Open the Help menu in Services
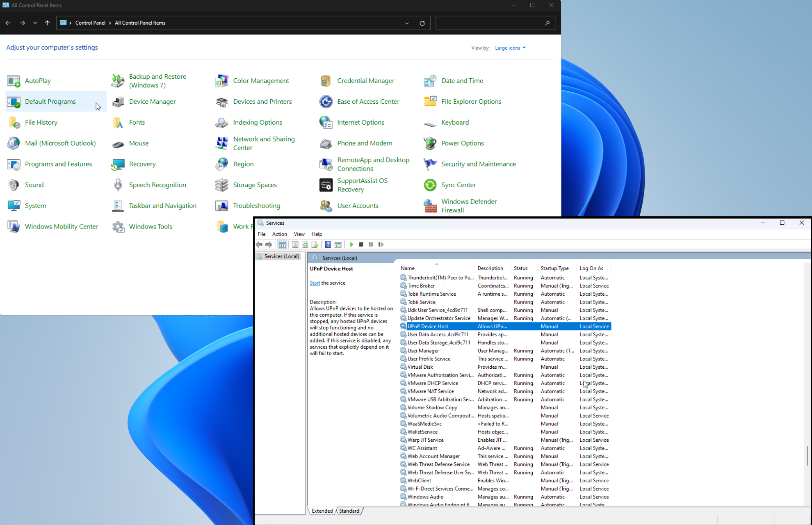Screen dimensions: 812x525 tap(317, 234)
